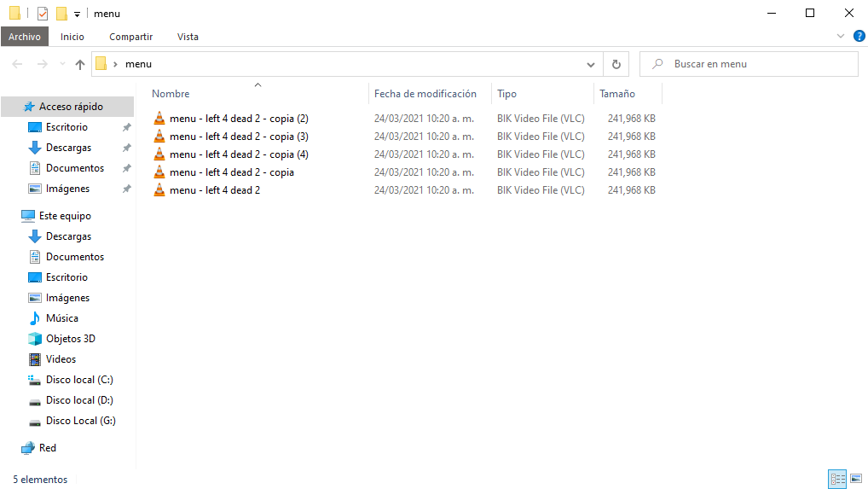
Task: Open pinned Documentos under Acceso rápido
Action: tap(75, 168)
